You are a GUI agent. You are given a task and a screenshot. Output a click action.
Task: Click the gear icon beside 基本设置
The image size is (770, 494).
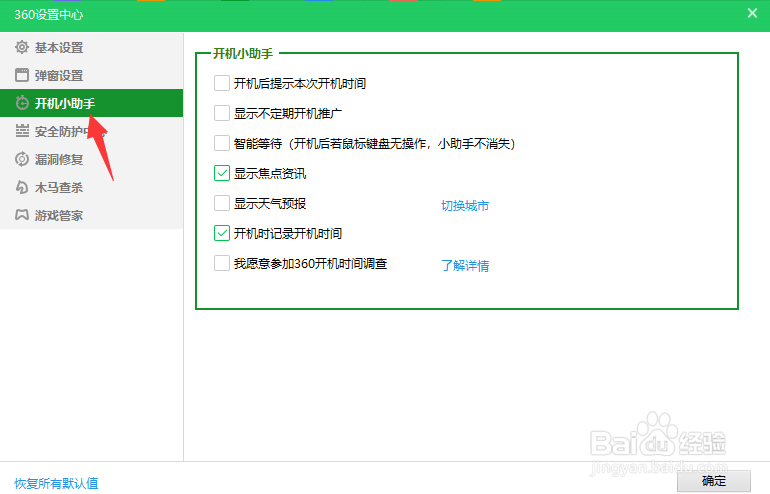(22, 47)
